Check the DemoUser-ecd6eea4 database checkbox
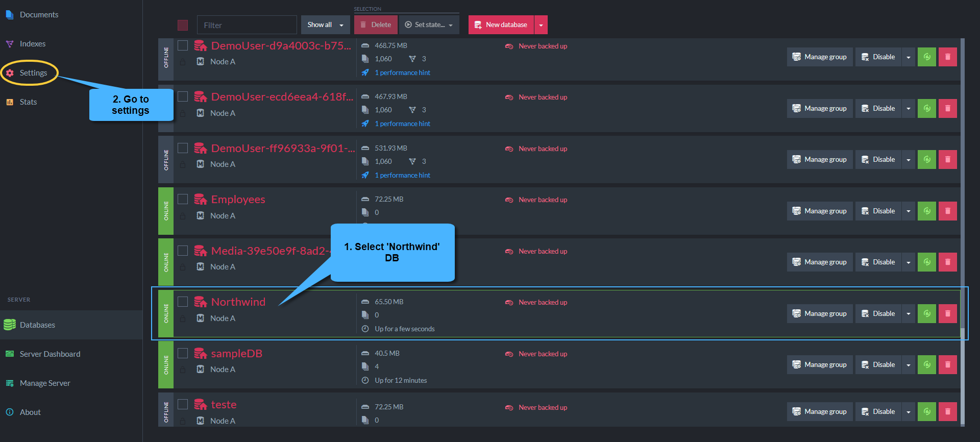 click(x=183, y=96)
